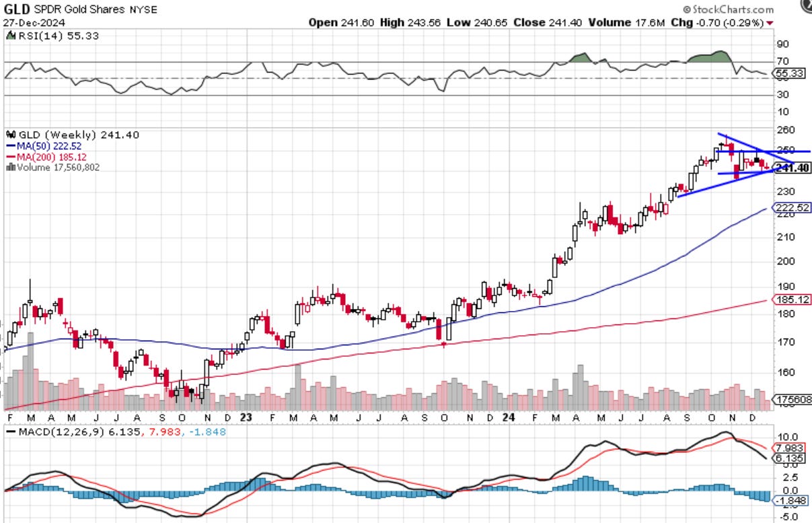This screenshot has width=812, height=523.
Task: Click the MACD legend line icon
Action: click(x=10, y=431)
